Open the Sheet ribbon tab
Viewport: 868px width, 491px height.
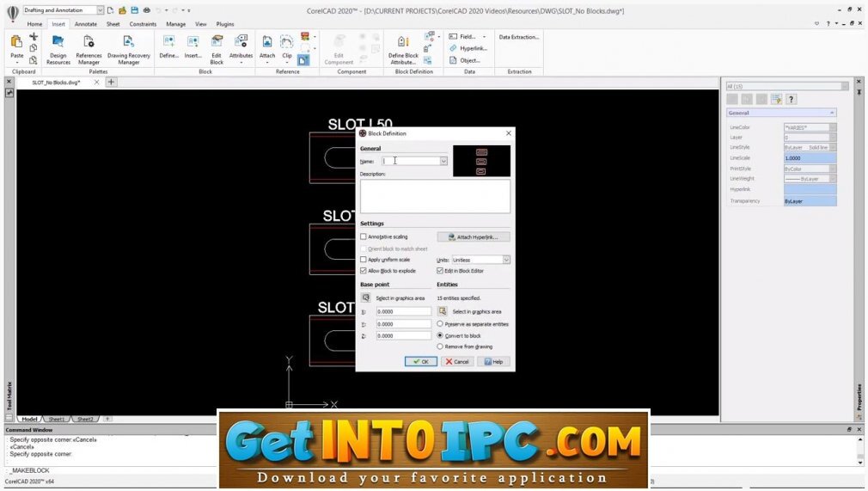pos(113,24)
